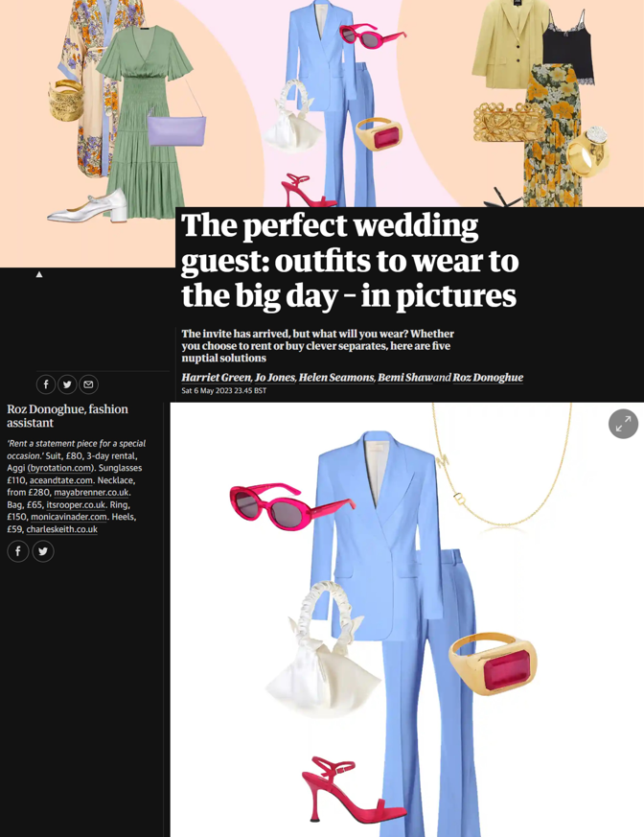Click the wedding outfits header collage image
This screenshot has height=837, width=644.
[x=322, y=104]
